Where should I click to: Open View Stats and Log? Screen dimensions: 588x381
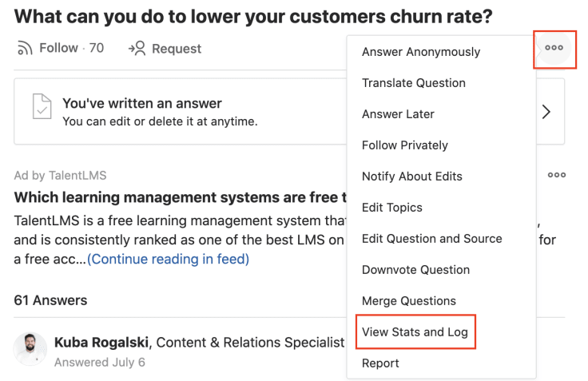coord(415,331)
